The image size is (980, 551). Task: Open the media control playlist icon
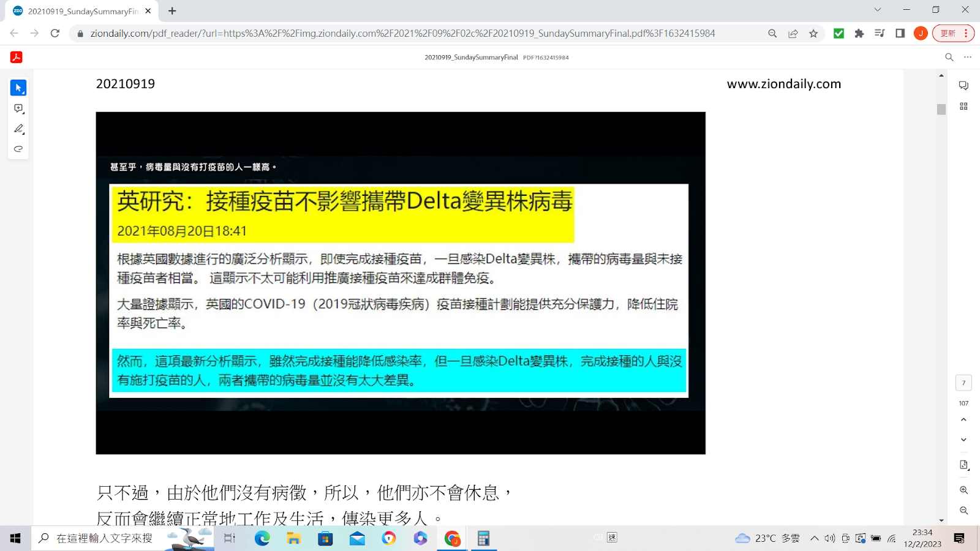(x=880, y=34)
